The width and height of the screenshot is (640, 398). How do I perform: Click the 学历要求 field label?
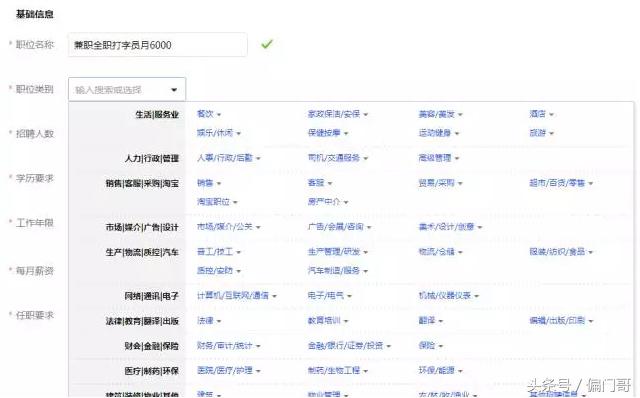(34, 178)
